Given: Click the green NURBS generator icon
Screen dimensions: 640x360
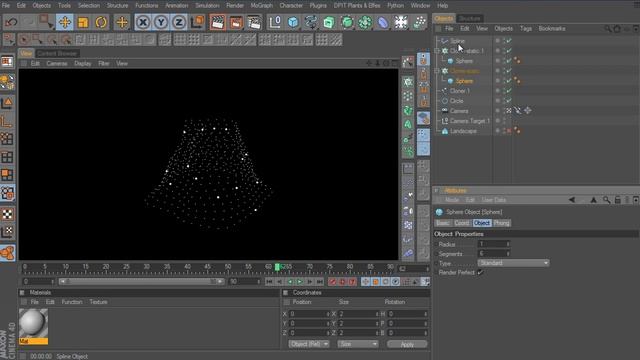Looking at the screenshot, I should coord(329,22).
